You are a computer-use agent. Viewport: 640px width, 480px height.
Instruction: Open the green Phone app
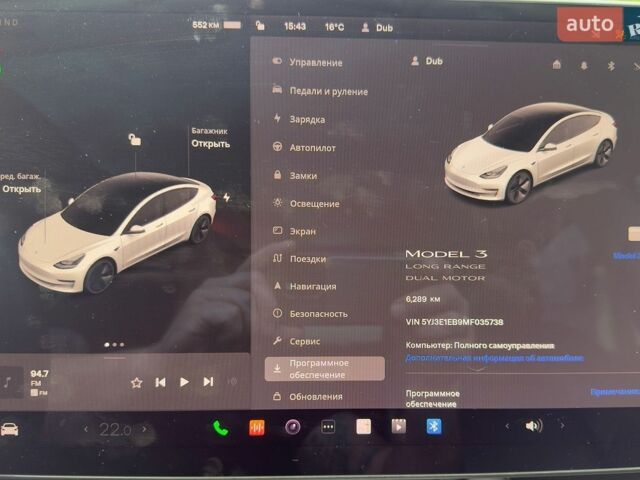pyautogui.click(x=221, y=428)
